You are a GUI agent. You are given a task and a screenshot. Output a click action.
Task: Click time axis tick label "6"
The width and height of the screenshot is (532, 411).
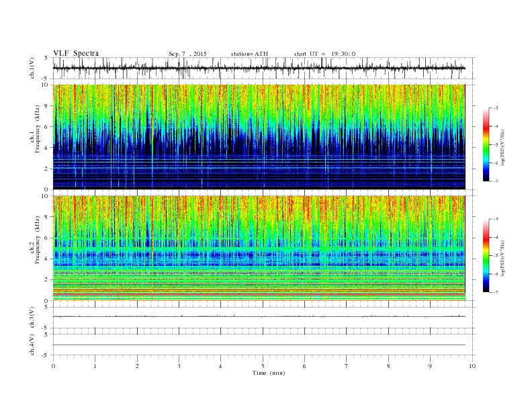pos(305,366)
